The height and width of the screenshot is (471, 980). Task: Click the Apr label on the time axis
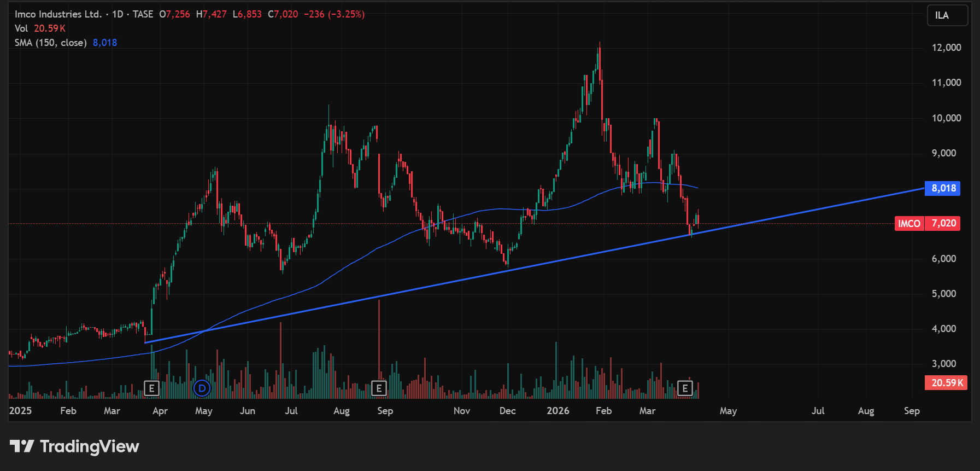[160, 411]
